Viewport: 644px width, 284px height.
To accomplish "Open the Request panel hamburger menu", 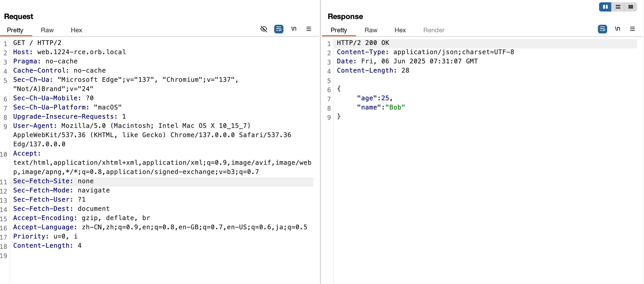I will pos(309,29).
